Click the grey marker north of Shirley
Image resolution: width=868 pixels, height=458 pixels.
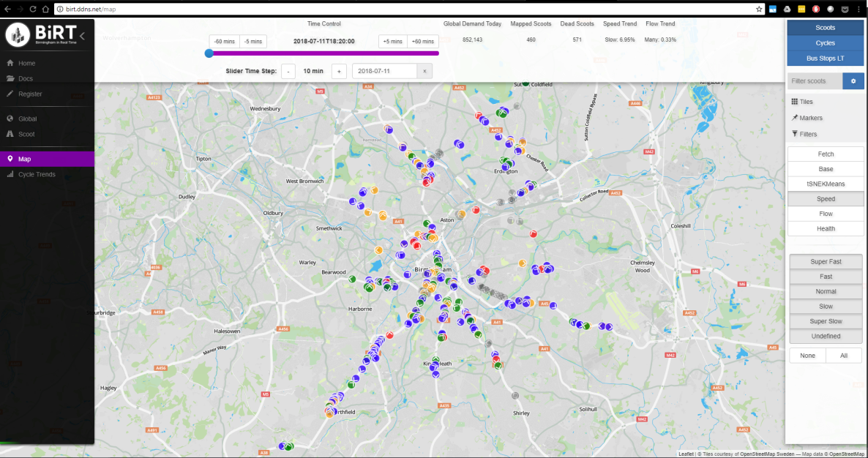tap(515, 396)
